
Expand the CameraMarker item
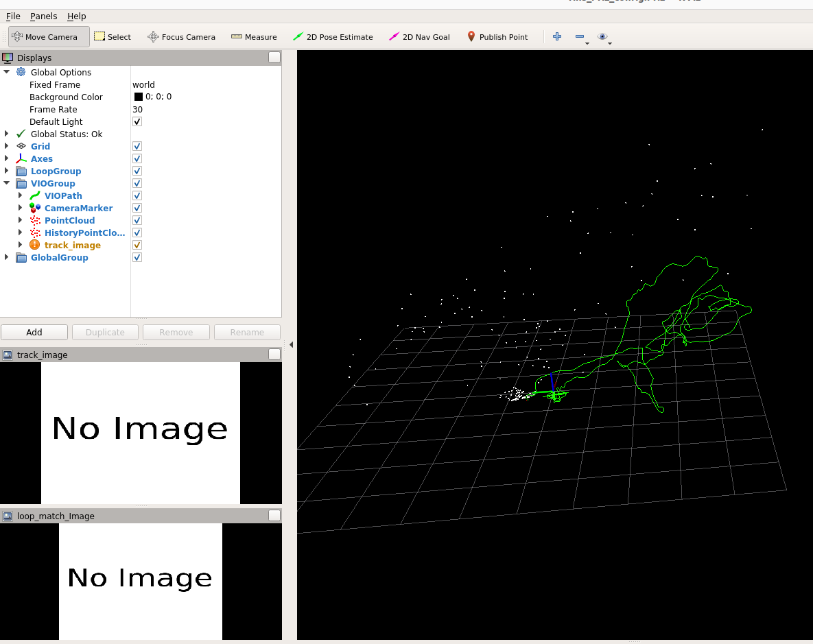click(20, 208)
